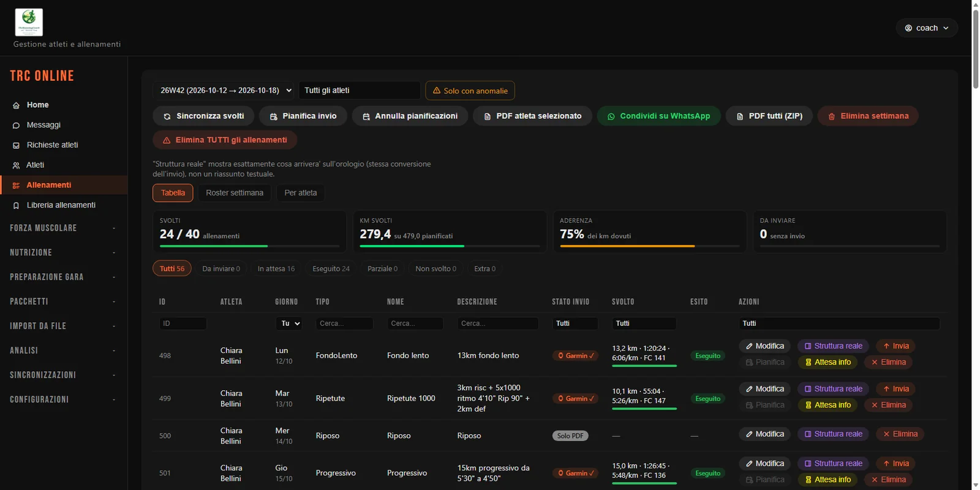980x490 pixels.
Task: Select the Tabella view tab
Action: [173, 193]
